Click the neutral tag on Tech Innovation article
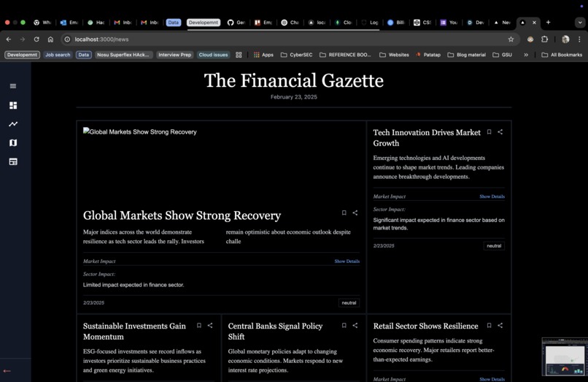The width and height of the screenshot is (588, 382). coord(494,245)
